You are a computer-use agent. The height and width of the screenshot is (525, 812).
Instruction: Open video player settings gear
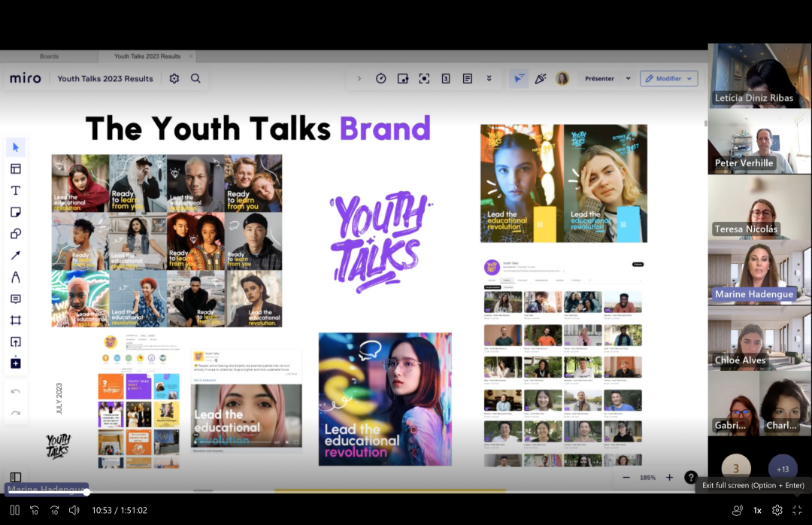pos(777,511)
